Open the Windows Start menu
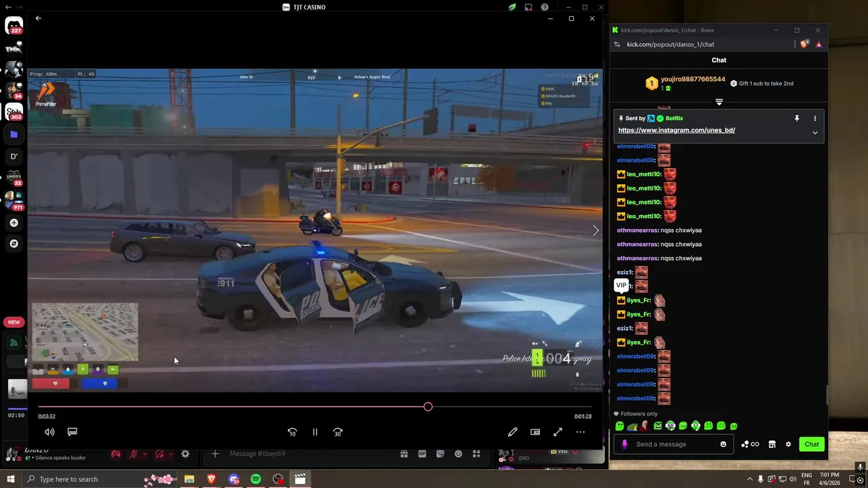 (10, 479)
